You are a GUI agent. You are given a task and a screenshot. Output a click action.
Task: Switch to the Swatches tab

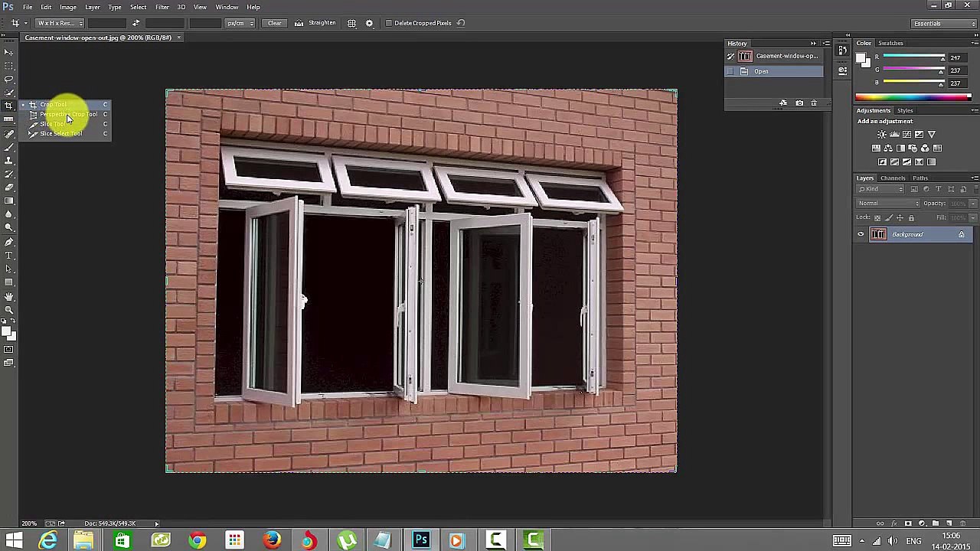(x=890, y=43)
